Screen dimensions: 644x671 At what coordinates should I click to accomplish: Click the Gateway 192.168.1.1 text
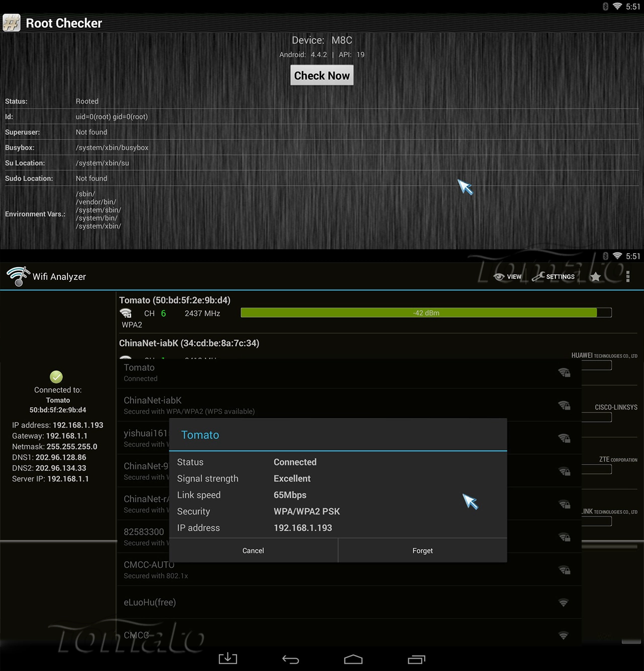point(50,436)
